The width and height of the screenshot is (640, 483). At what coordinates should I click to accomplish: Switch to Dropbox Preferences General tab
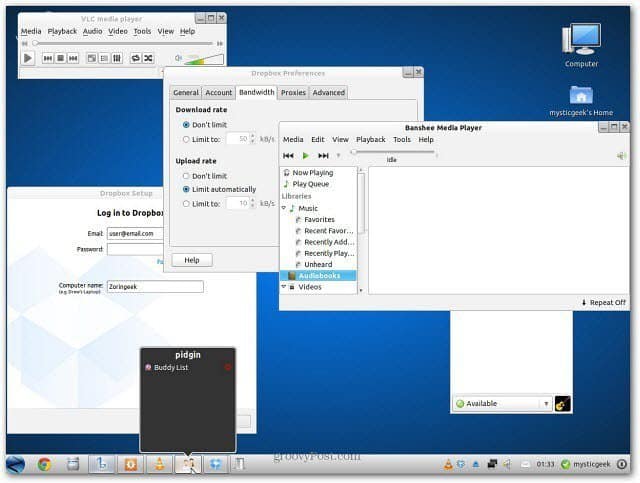tap(186, 93)
